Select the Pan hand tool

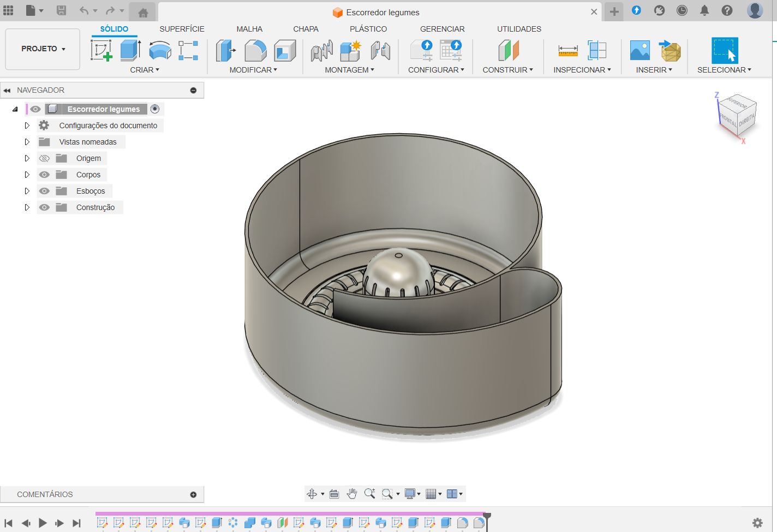352,494
